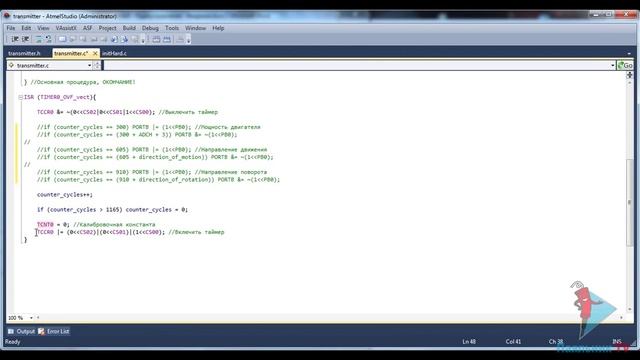Open the Help menu
Image resolution: width=640 pixels, height=360 pixels.
point(218,28)
